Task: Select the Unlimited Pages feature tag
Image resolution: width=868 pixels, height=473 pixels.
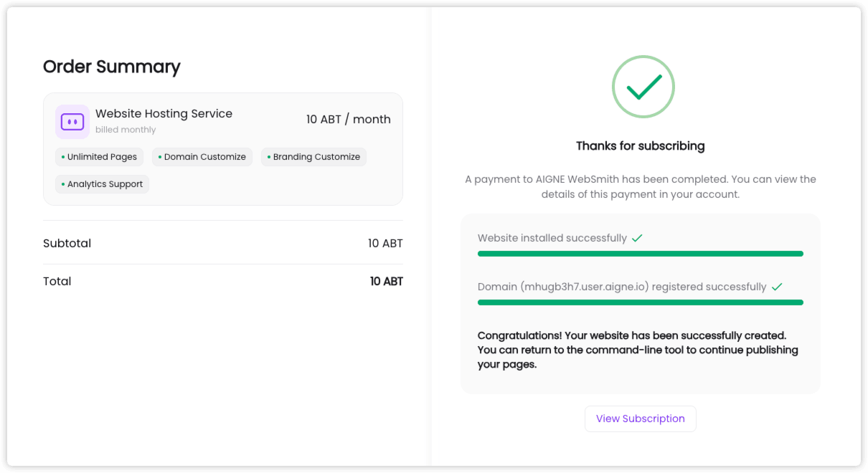Action: coord(99,156)
